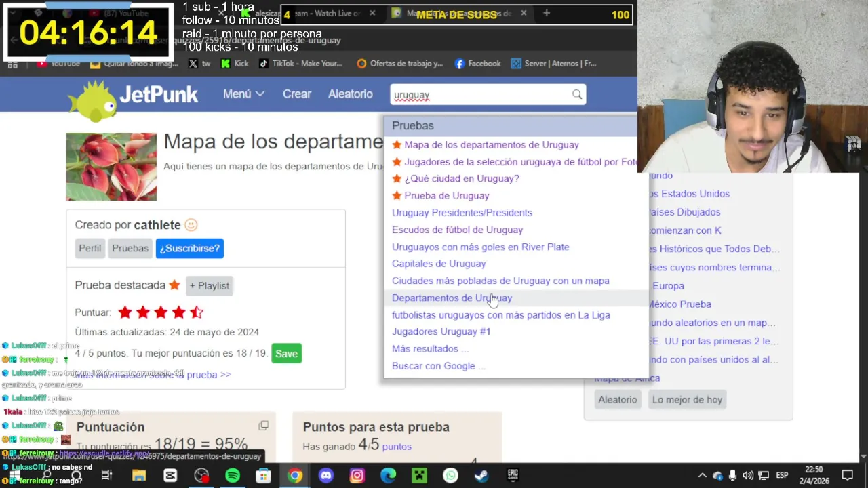Open Task View on the taskbar
This screenshot has width=868, height=488.
click(106, 476)
